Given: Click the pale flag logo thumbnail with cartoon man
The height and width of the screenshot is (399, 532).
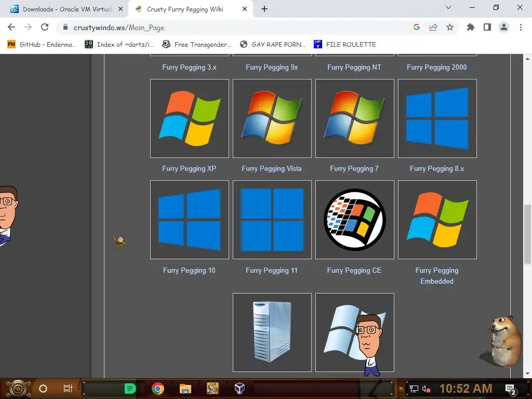Looking at the screenshot, I should click(x=354, y=332).
